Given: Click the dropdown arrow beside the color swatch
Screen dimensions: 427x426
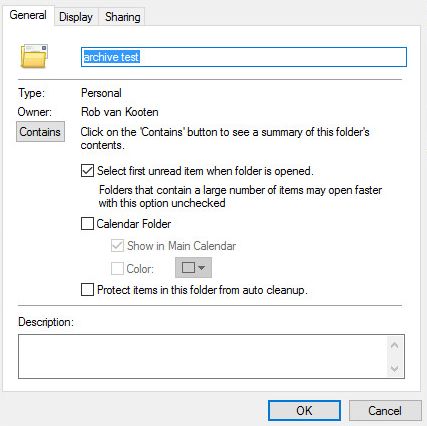Looking at the screenshot, I should pyautogui.click(x=201, y=268).
